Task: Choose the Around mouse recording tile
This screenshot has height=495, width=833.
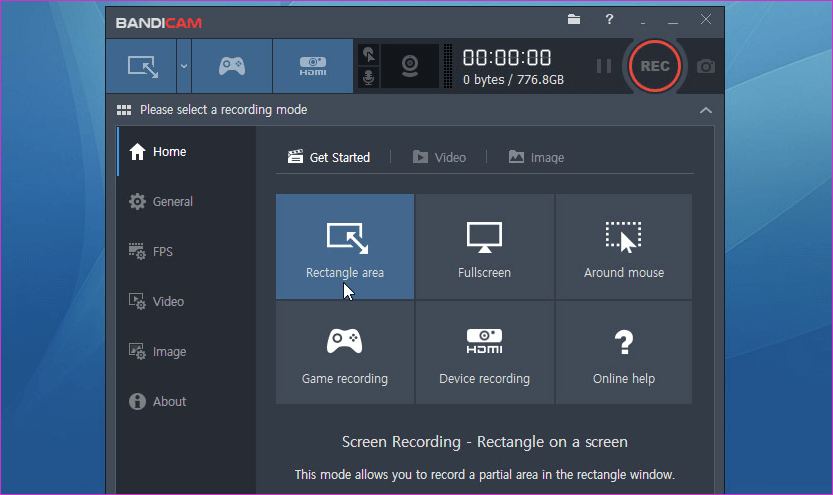Action: click(624, 246)
